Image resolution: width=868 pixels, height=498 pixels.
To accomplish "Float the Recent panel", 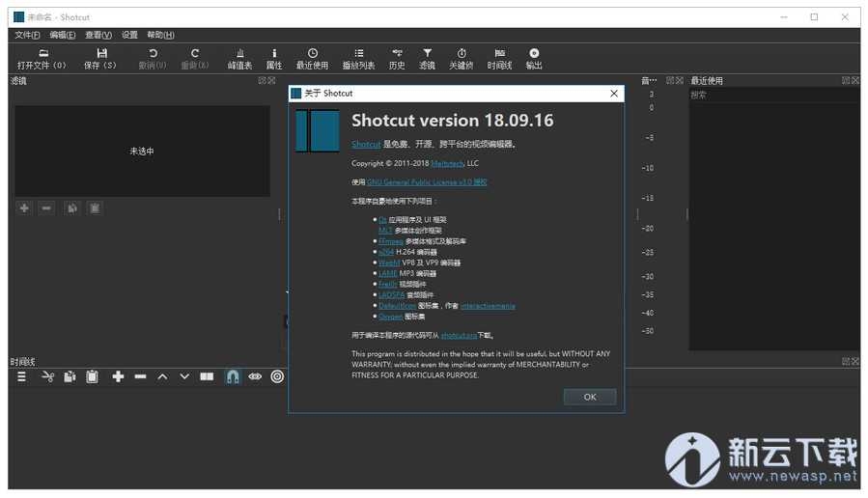I will pyautogui.click(x=846, y=81).
